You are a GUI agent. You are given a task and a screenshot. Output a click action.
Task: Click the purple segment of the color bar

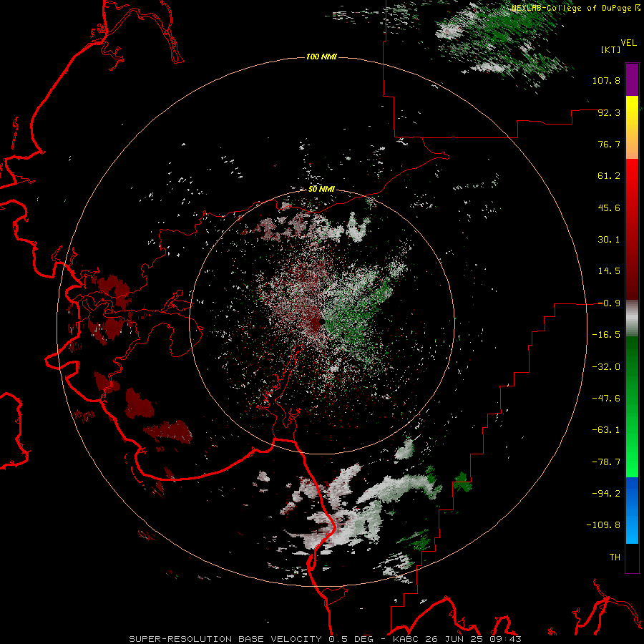(632, 79)
